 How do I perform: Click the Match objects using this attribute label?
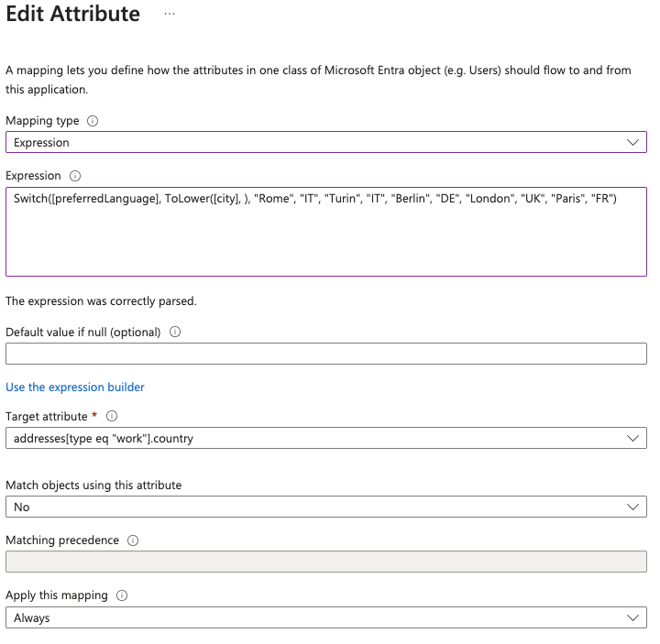click(x=93, y=485)
